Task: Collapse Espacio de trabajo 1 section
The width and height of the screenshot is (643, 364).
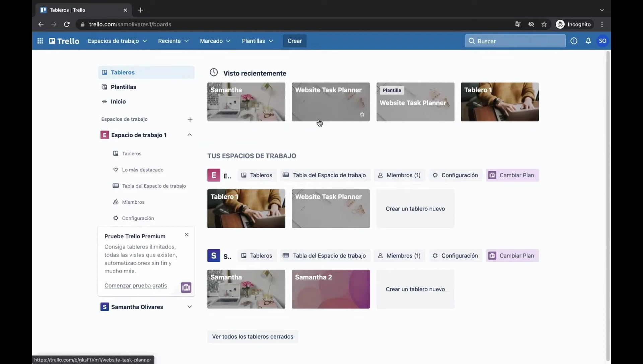Action: (190, 135)
